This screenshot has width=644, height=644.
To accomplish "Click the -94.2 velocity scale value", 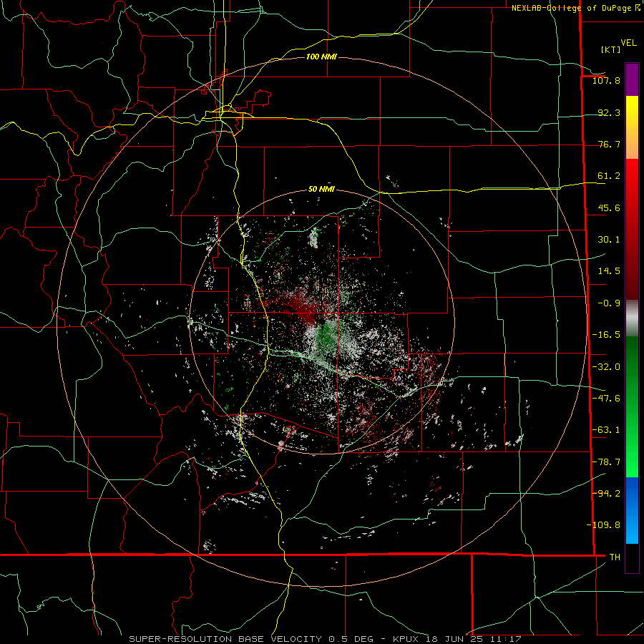I will click(x=606, y=493).
